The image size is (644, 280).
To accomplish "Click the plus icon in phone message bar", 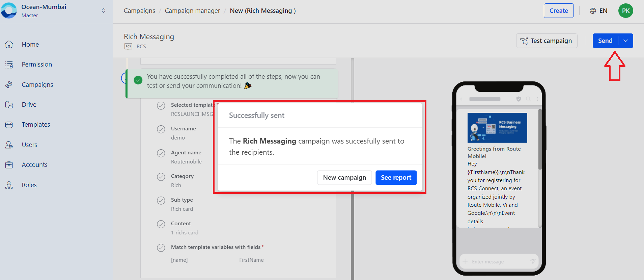I will point(466,261).
